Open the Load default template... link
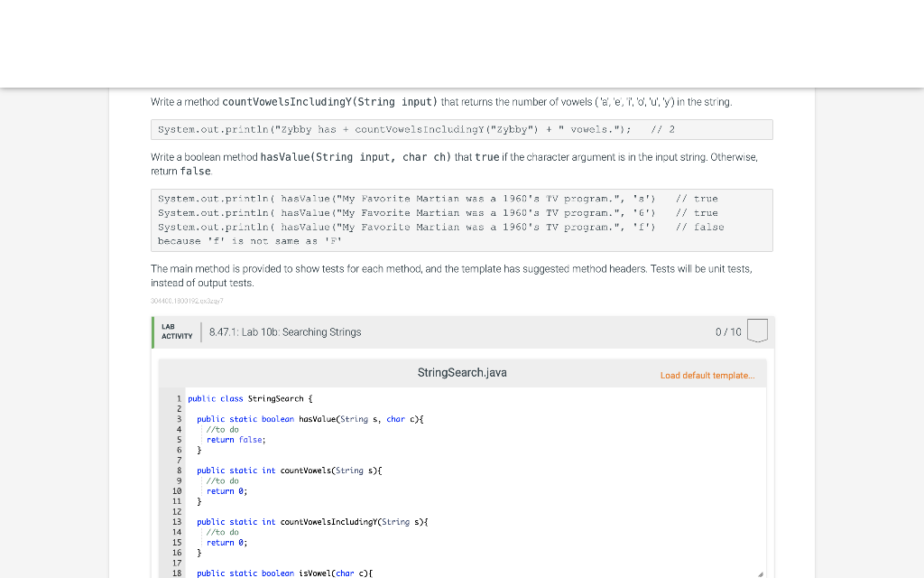The height and width of the screenshot is (578, 924). [707, 374]
